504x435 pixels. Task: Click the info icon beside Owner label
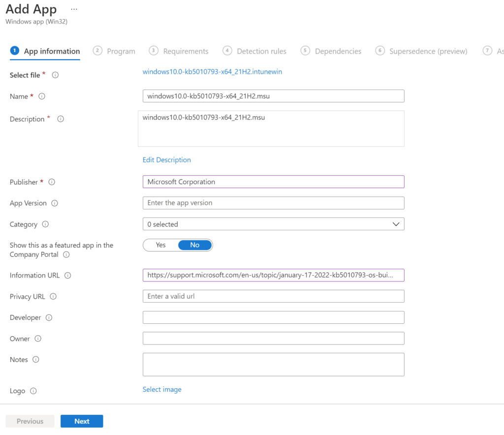[38, 339]
